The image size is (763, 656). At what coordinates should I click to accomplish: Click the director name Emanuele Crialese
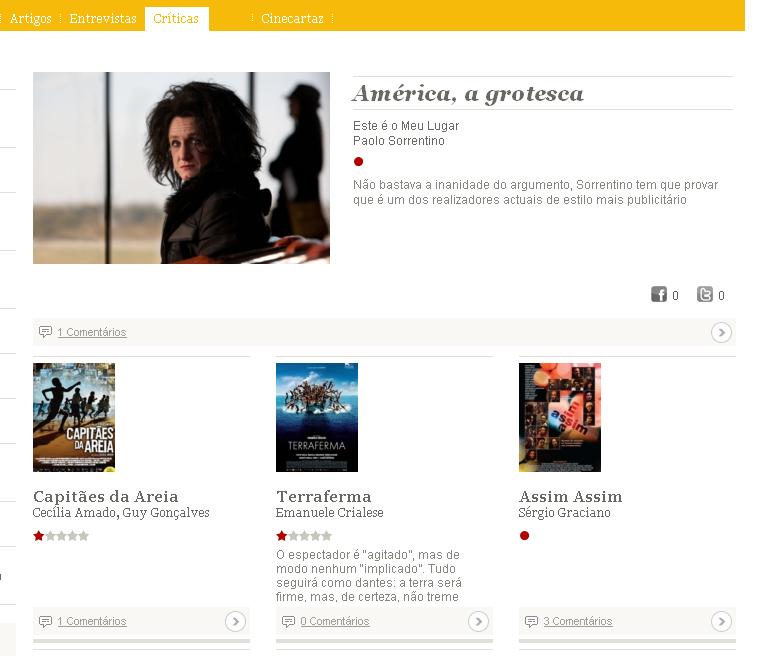(329, 512)
